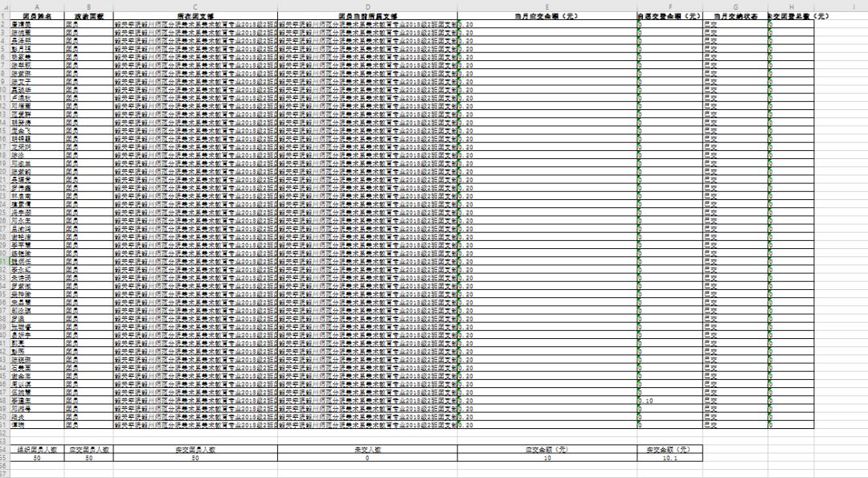Select column G by its header

point(735,6)
